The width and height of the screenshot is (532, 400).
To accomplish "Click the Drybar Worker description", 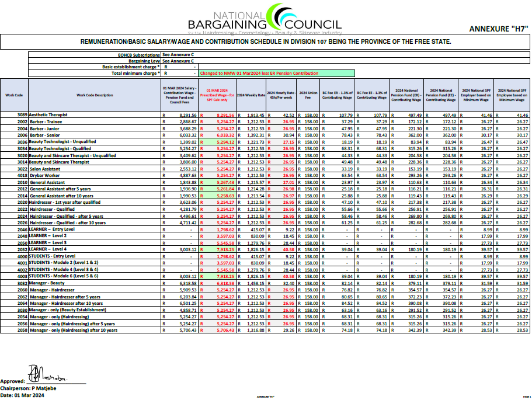I will (x=44, y=175).
